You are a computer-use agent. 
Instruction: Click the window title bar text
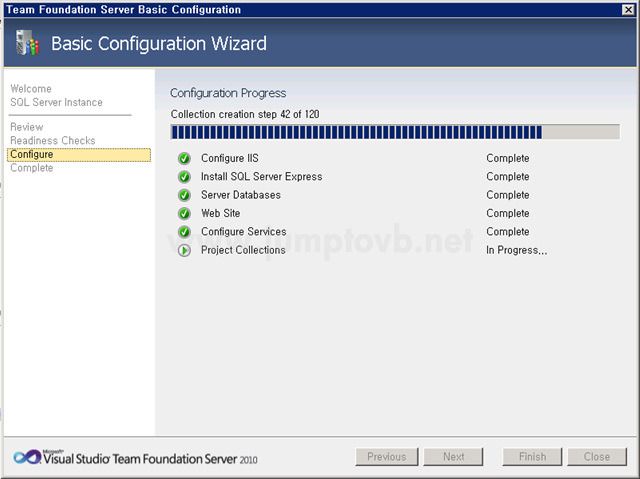point(124,9)
